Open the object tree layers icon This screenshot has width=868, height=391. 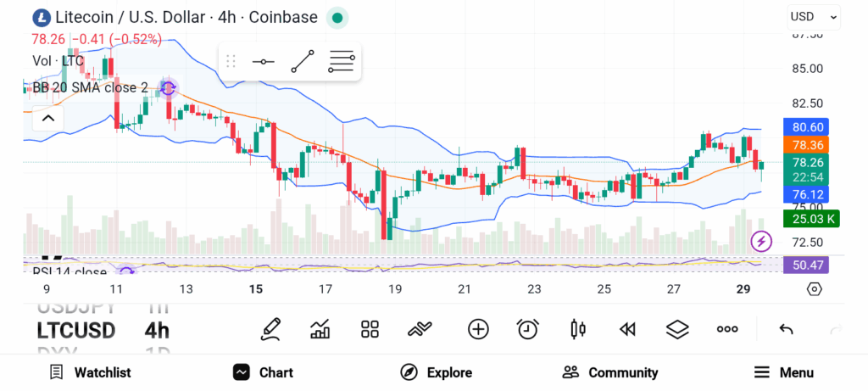coord(676,329)
